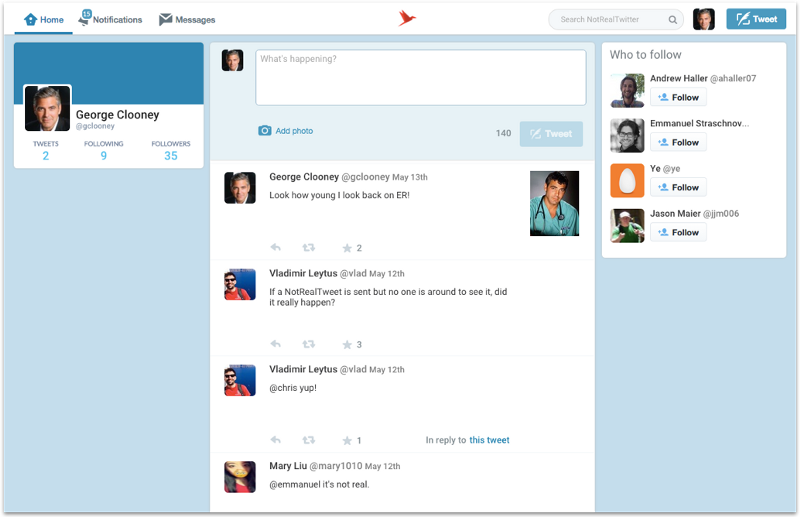The image size is (800, 517).
Task: Go to the Messages tab
Action: 187,19
